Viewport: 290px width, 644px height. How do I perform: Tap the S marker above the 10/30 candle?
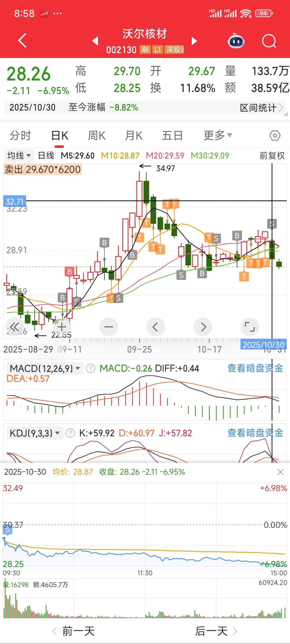[x=272, y=224]
